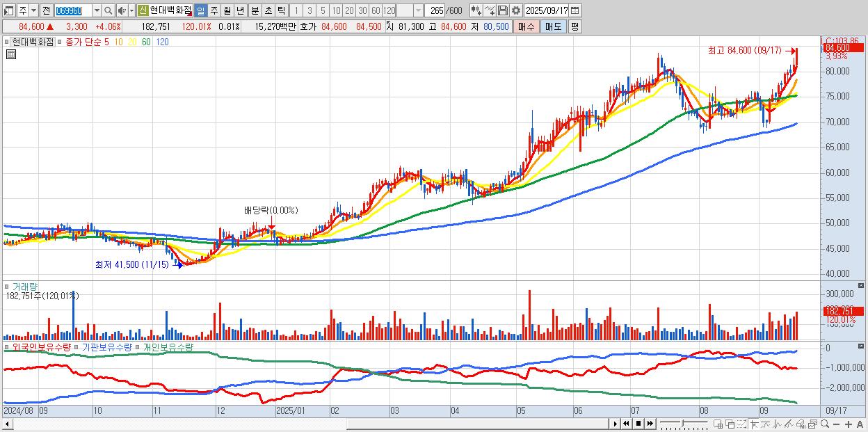Select the 120 interval button
The width and height of the screenshot is (868, 432).
pos(389,10)
